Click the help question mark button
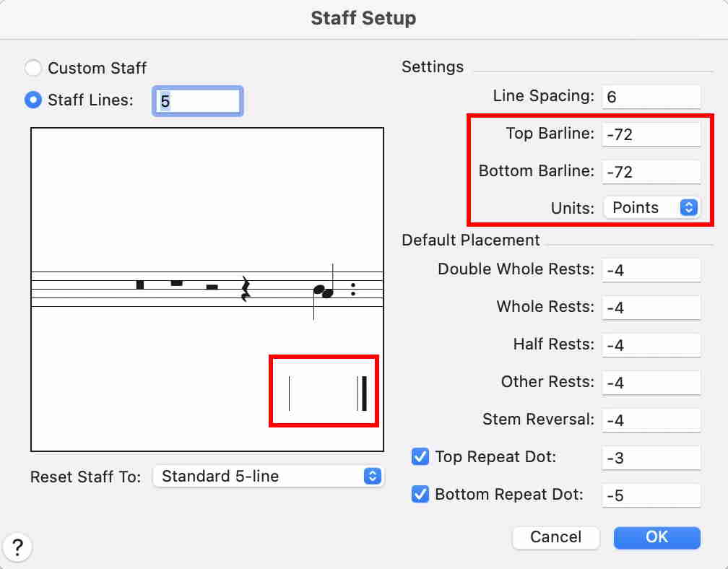Image resolution: width=728 pixels, height=569 pixels. [x=18, y=545]
